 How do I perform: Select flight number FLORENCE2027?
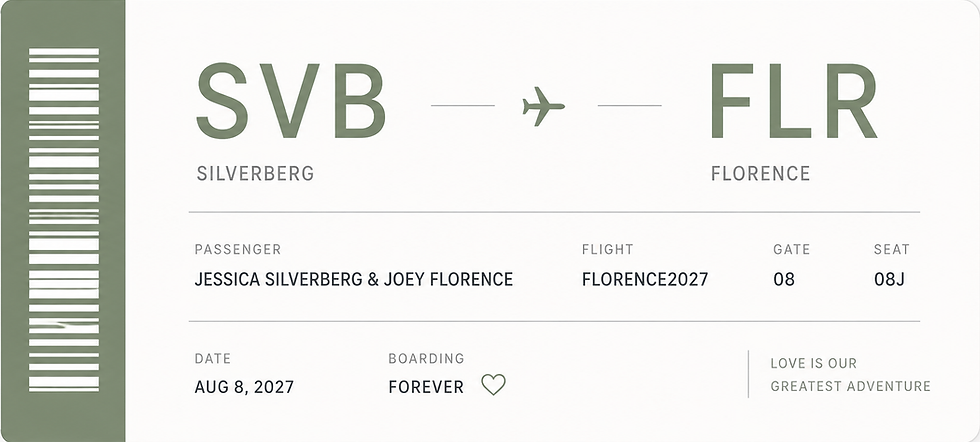tap(645, 279)
